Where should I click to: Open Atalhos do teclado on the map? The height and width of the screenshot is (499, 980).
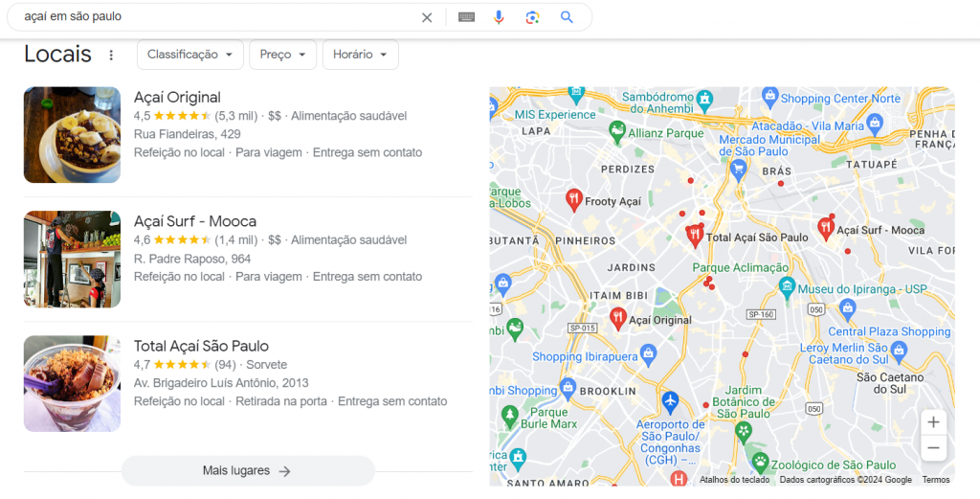pos(734,480)
